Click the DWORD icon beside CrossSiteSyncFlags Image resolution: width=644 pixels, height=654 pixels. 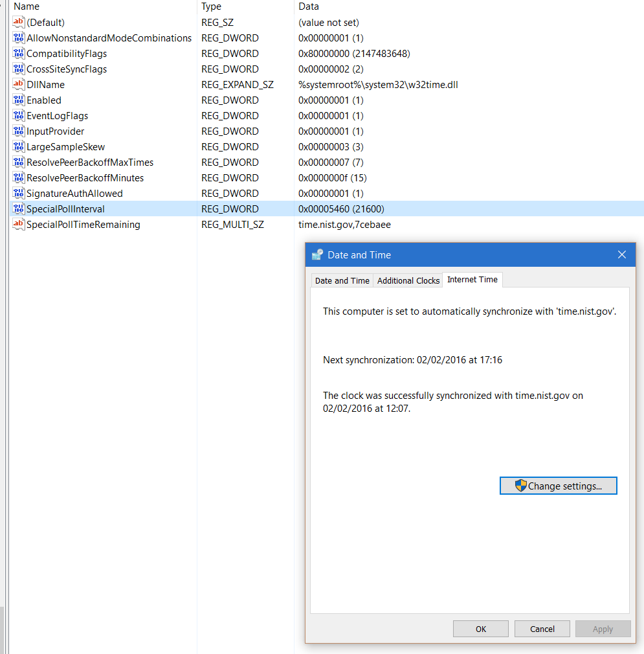[x=18, y=69]
